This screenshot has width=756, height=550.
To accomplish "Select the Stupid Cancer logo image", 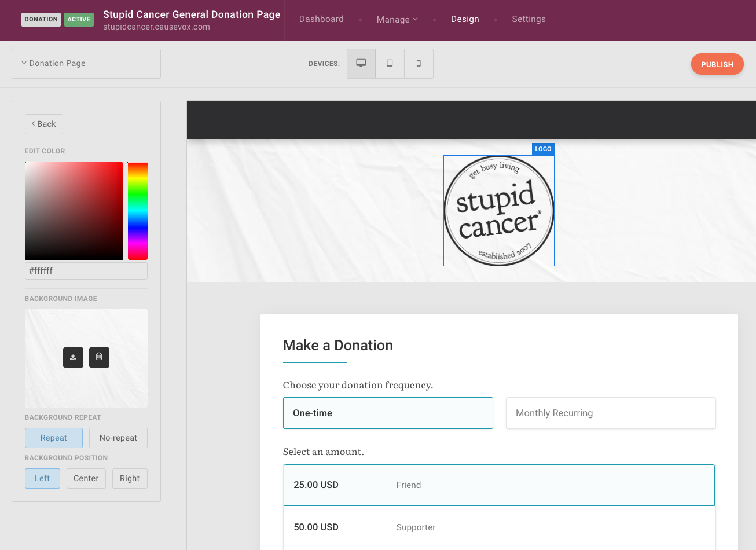I will [x=499, y=211].
